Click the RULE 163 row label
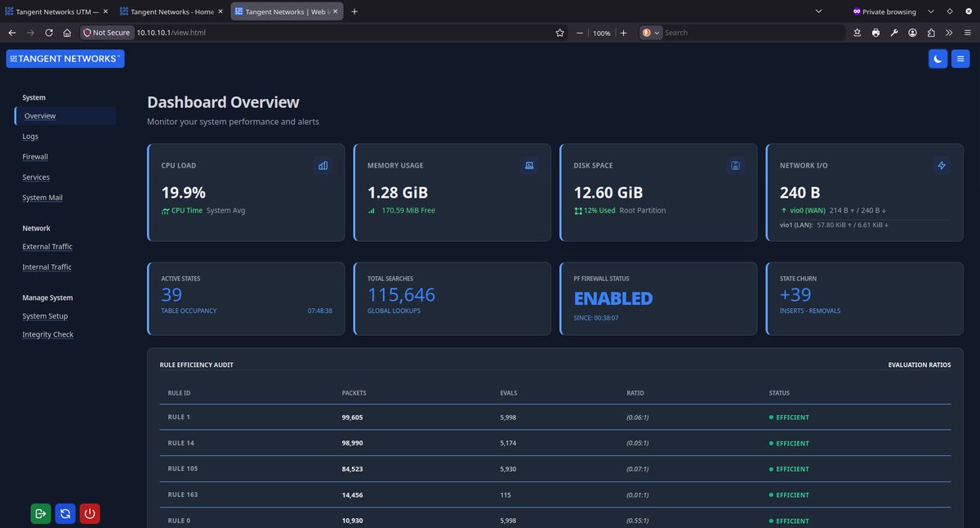Image resolution: width=980 pixels, height=528 pixels. click(x=183, y=494)
